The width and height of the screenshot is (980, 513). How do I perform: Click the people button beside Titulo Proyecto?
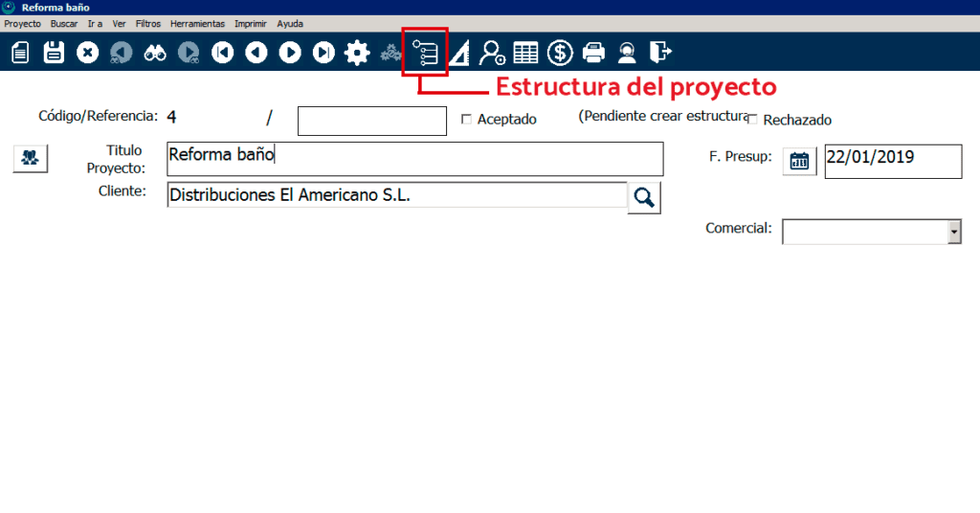[31, 158]
